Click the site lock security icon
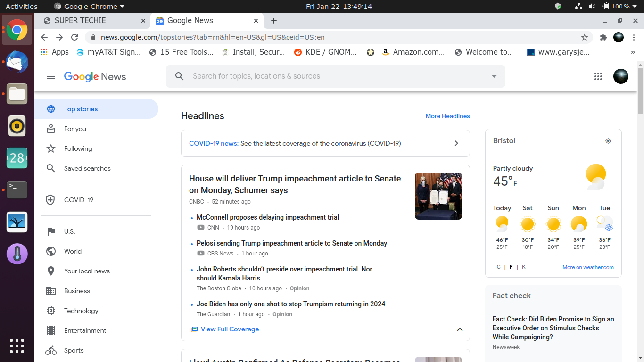Image resolution: width=644 pixels, height=362 pixels. (93, 37)
